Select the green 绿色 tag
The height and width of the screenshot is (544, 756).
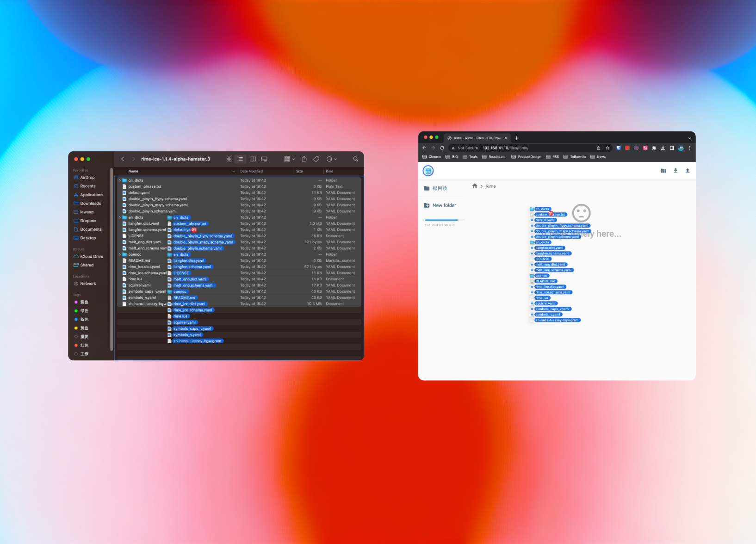pyautogui.click(x=81, y=311)
